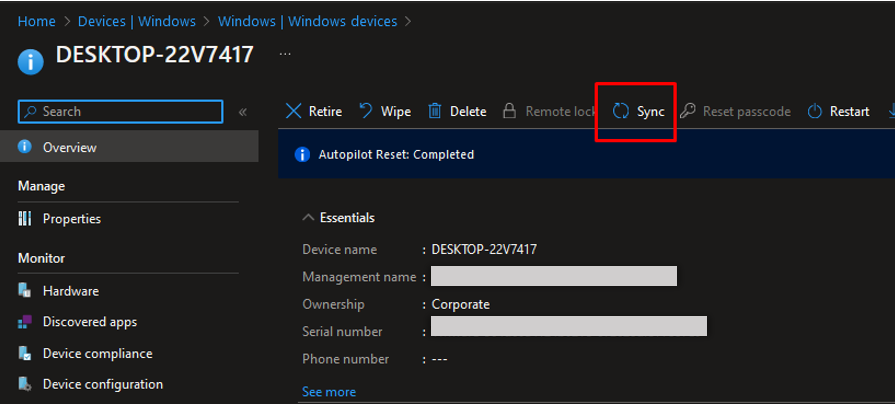Screen dimensions: 895x404
Task: Click the Device compliance sidebar icon
Action: point(25,353)
